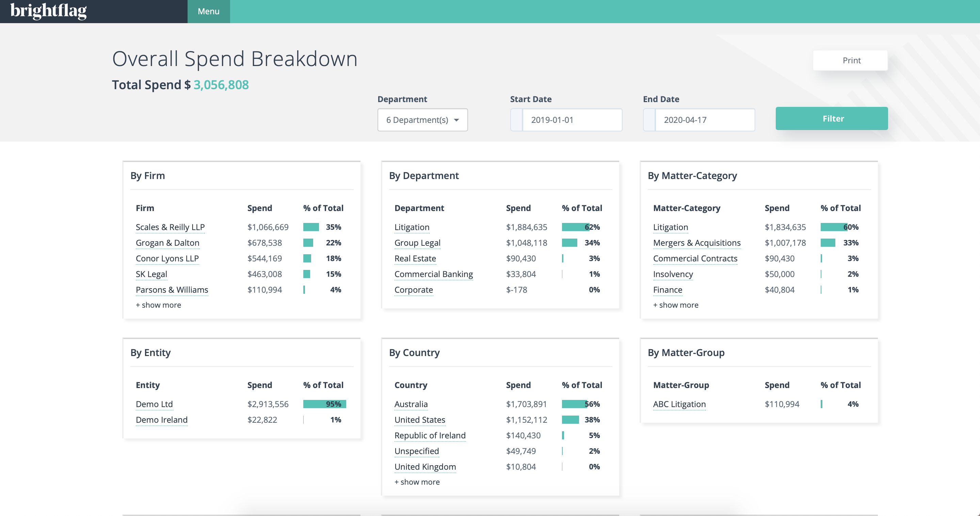Open the Australia country breakdown

tap(411, 404)
